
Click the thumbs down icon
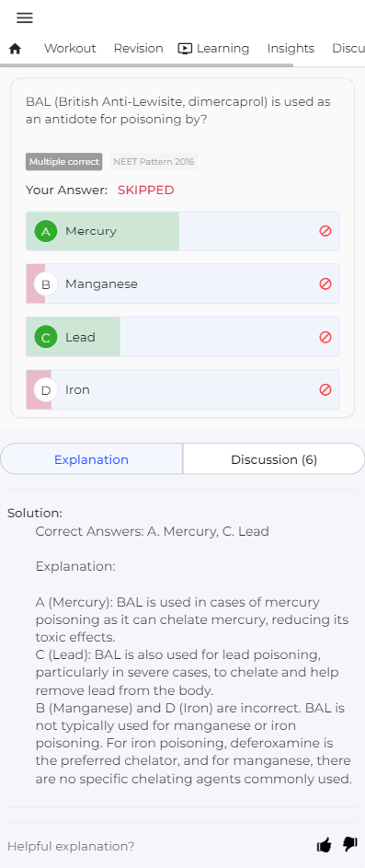[x=350, y=844]
